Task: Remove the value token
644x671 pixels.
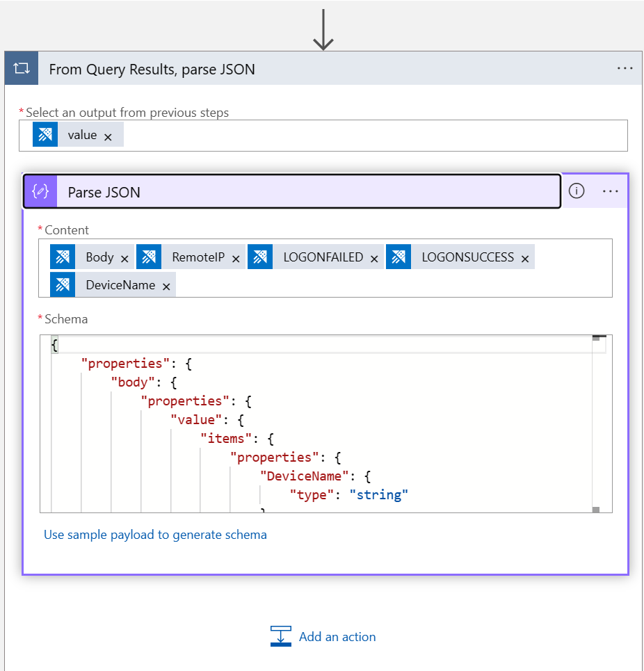Action: [108, 137]
